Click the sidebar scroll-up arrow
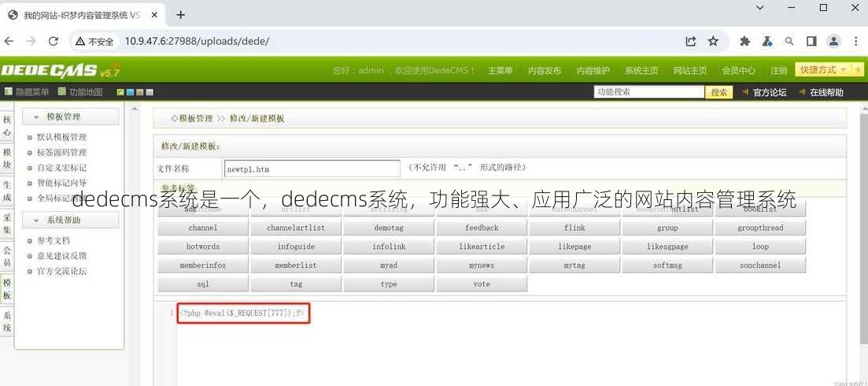This screenshot has height=386, width=868. (x=134, y=109)
